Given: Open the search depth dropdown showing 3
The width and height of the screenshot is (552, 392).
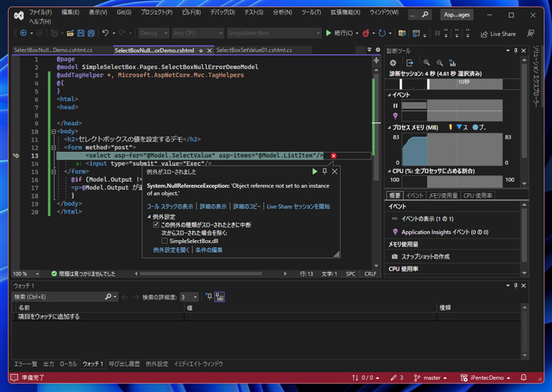Looking at the screenshot, I should click(189, 297).
